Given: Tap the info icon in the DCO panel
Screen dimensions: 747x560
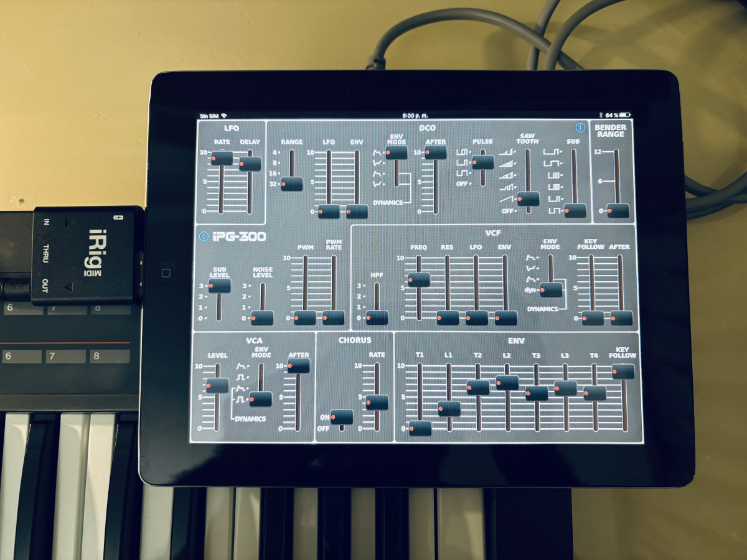Looking at the screenshot, I should click(580, 128).
